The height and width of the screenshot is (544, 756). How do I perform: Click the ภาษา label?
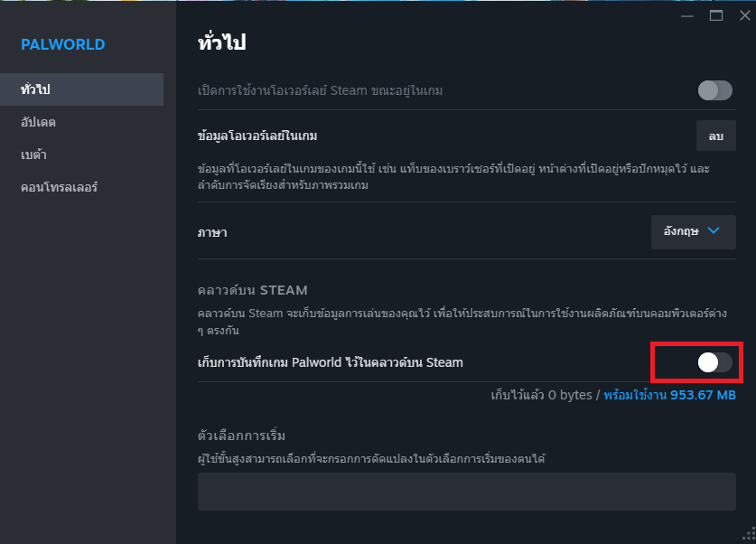(x=211, y=232)
